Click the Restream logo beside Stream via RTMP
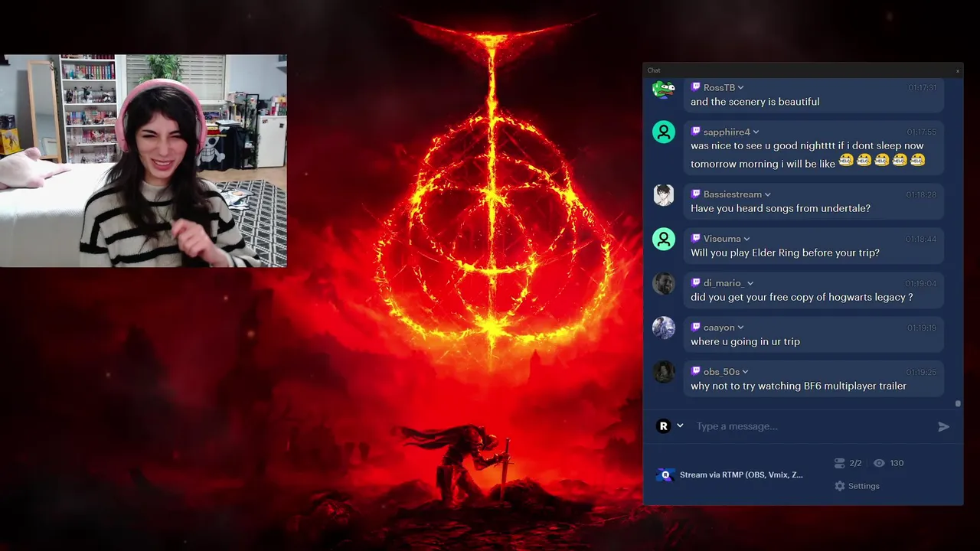The width and height of the screenshot is (980, 551). tap(665, 474)
